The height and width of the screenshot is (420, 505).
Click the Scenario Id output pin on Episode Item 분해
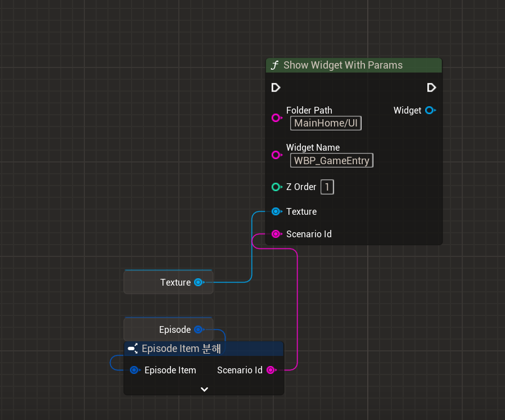271,370
